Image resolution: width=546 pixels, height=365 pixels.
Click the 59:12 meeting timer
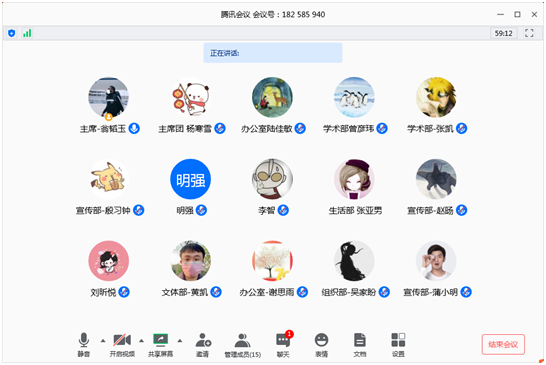(504, 33)
